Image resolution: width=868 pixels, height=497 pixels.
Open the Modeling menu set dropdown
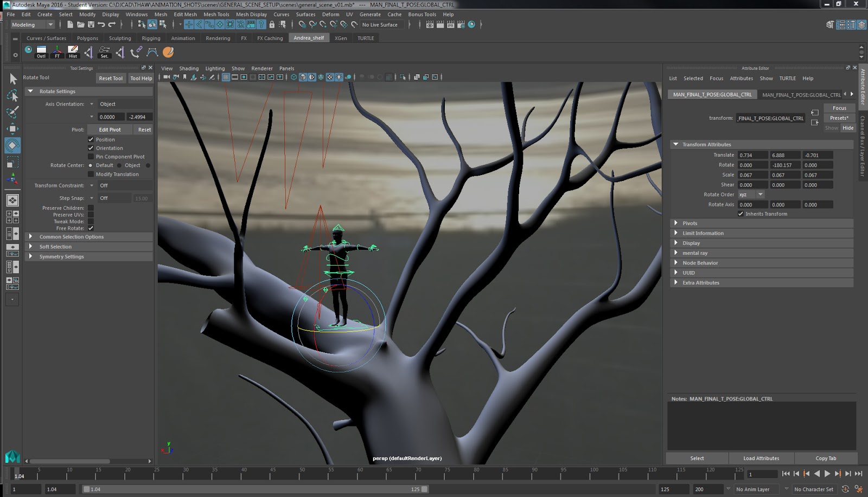coord(33,24)
